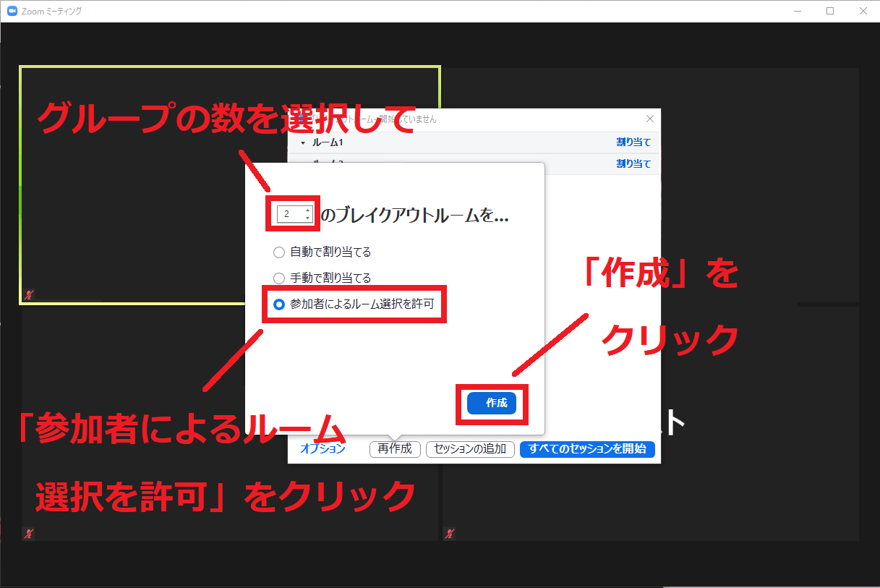880x588 pixels.
Task: Start all sessions with すべてのセッションを開始
Action: (x=587, y=449)
